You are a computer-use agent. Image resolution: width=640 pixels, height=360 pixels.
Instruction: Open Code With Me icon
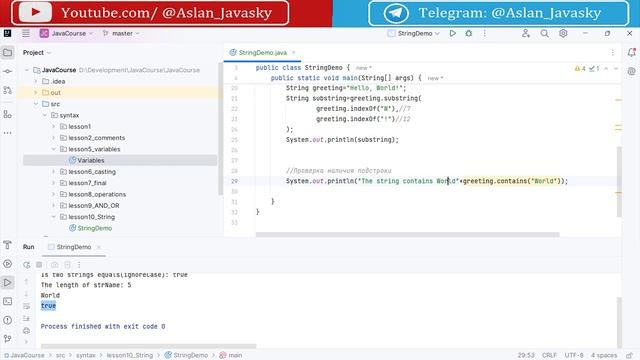tap(526, 33)
